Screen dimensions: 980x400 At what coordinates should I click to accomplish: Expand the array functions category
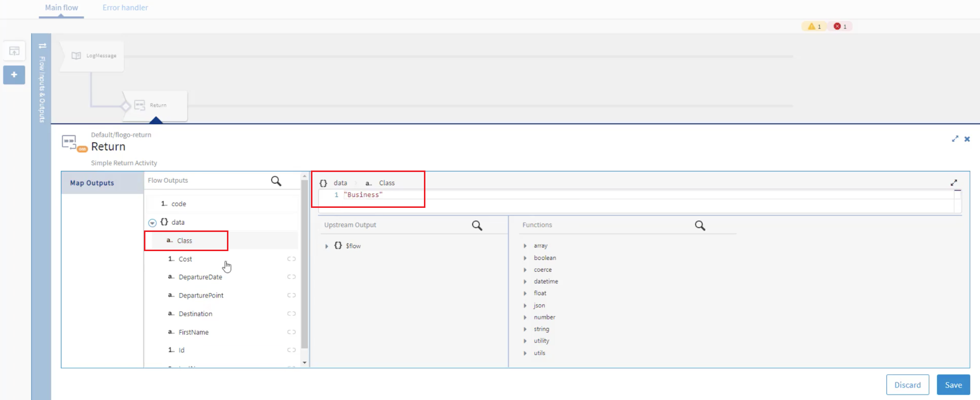click(x=525, y=246)
